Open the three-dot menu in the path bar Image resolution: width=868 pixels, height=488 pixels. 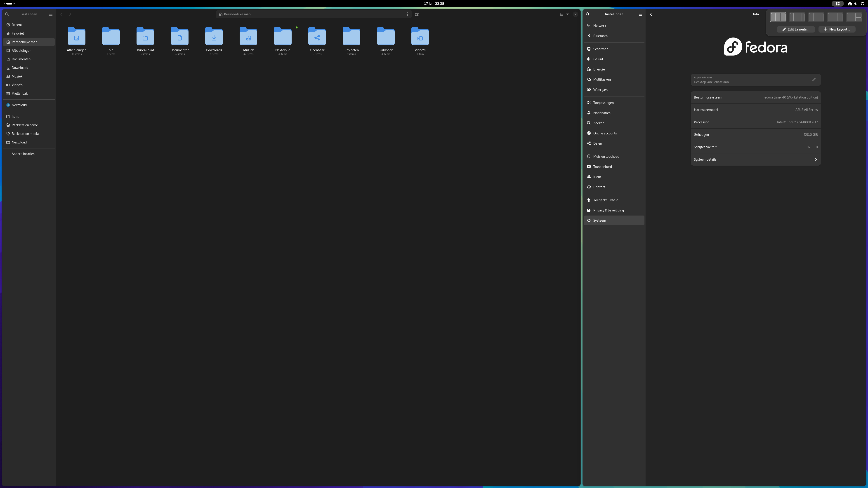407,14
